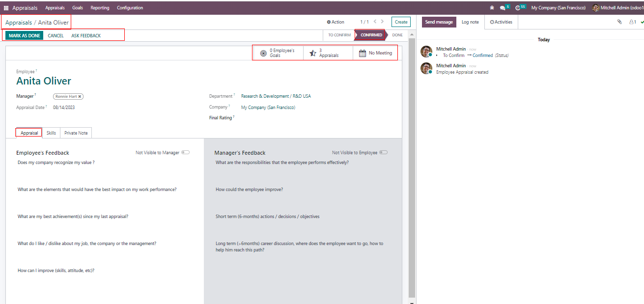Screen dimensions: 644x304
Task: Click the green following checkmark
Action: click(x=642, y=22)
